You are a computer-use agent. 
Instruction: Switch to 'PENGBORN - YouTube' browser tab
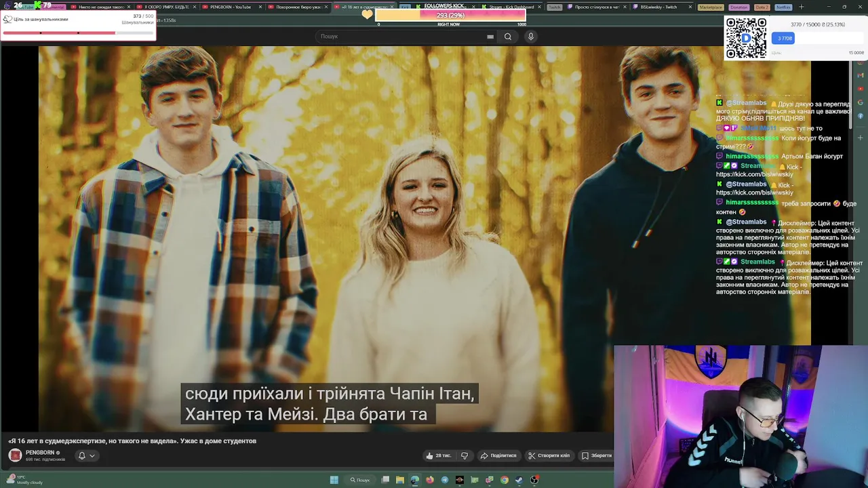(232, 7)
